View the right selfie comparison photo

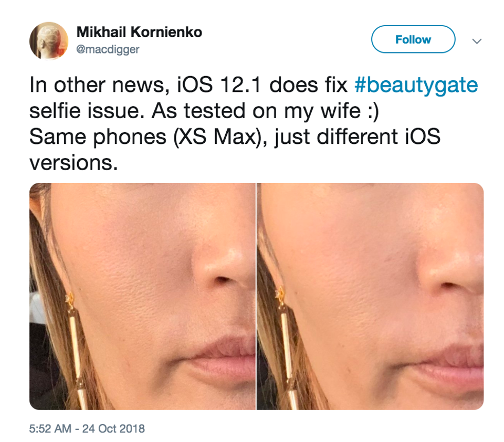click(370, 296)
